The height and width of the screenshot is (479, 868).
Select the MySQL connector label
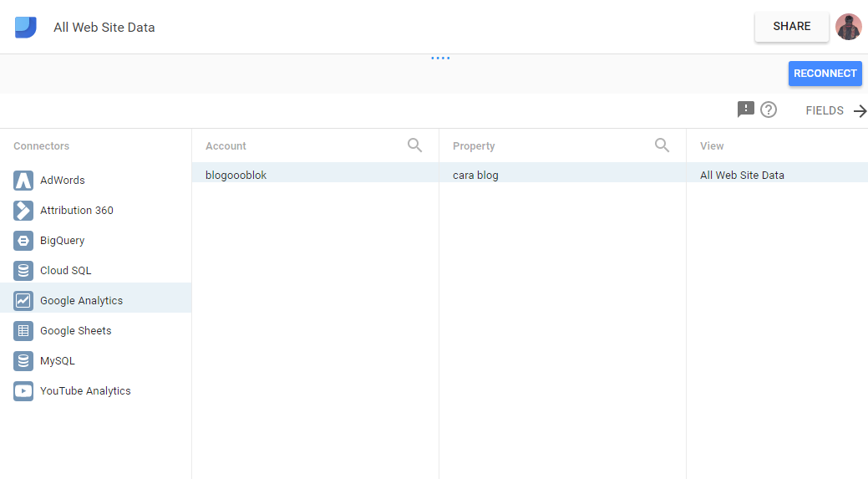tap(58, 360)
